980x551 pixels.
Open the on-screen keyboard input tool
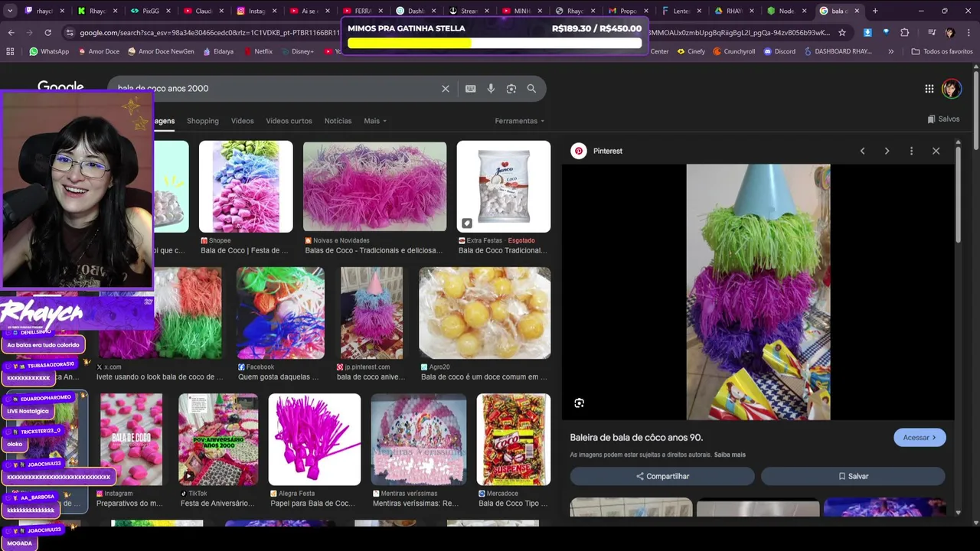tap(471, 89)
